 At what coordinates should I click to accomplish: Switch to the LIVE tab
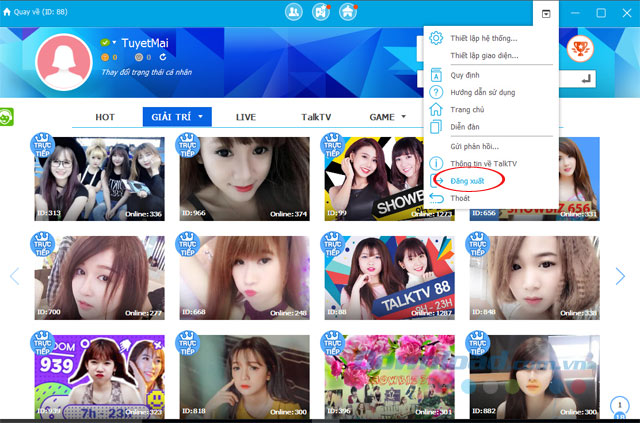point(246,117)
